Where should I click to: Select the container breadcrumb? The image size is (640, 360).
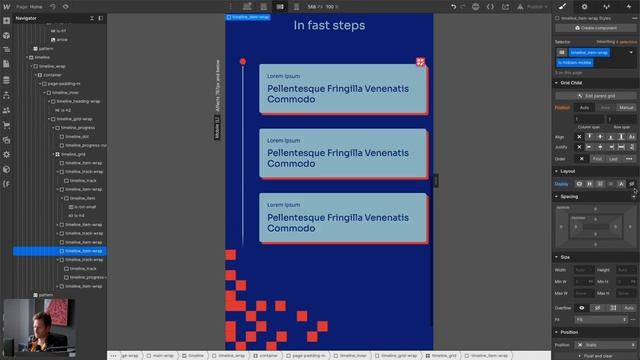pos(265,356)
